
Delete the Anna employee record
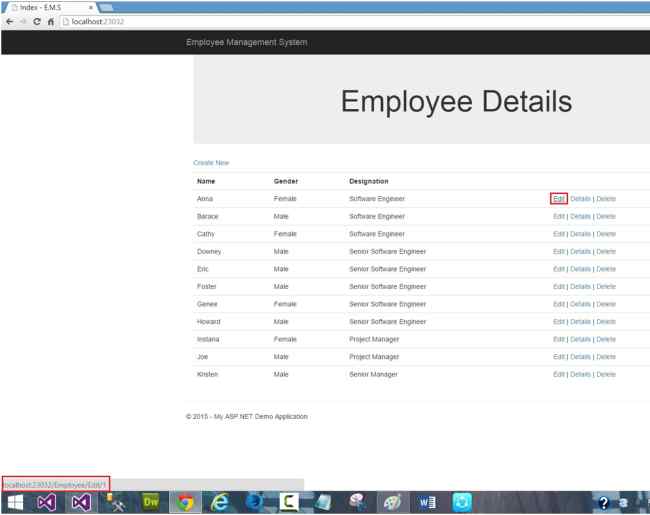tap(606, 199)
